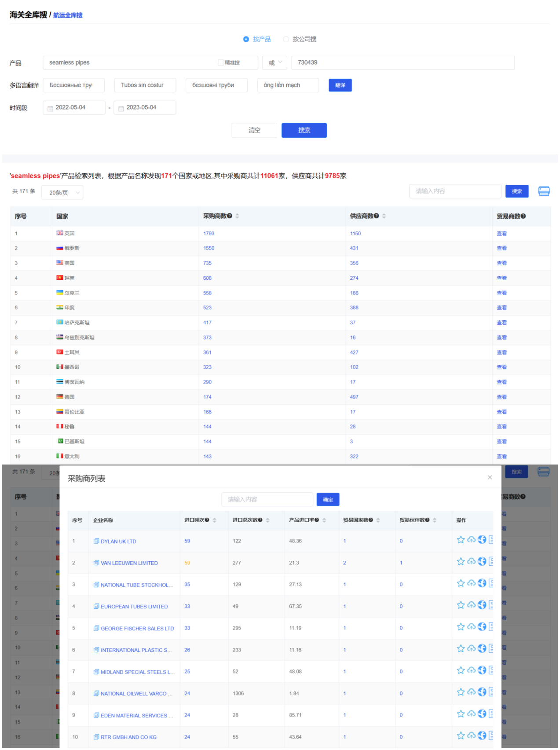Click 越南 country row name
This screenshot has height=750, width=560.
pos(70,278)
